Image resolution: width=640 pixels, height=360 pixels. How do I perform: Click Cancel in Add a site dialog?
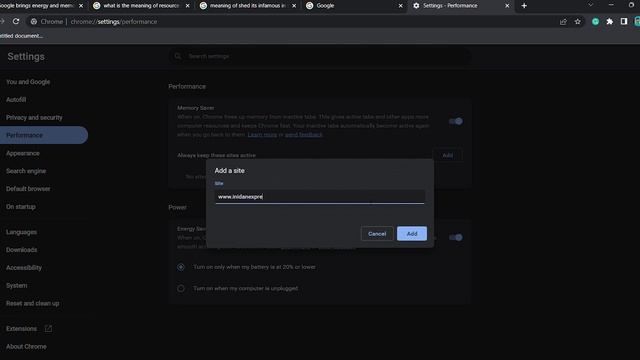[377, 234]
